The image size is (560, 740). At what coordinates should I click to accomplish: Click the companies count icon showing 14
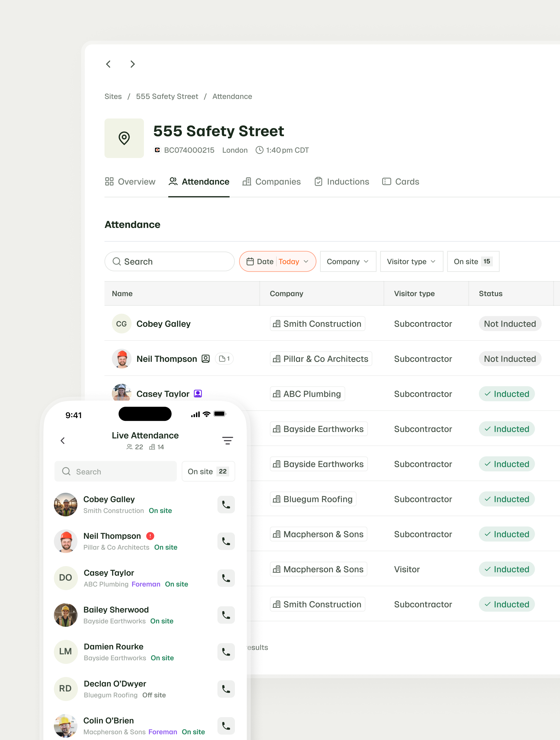point(152,447)
